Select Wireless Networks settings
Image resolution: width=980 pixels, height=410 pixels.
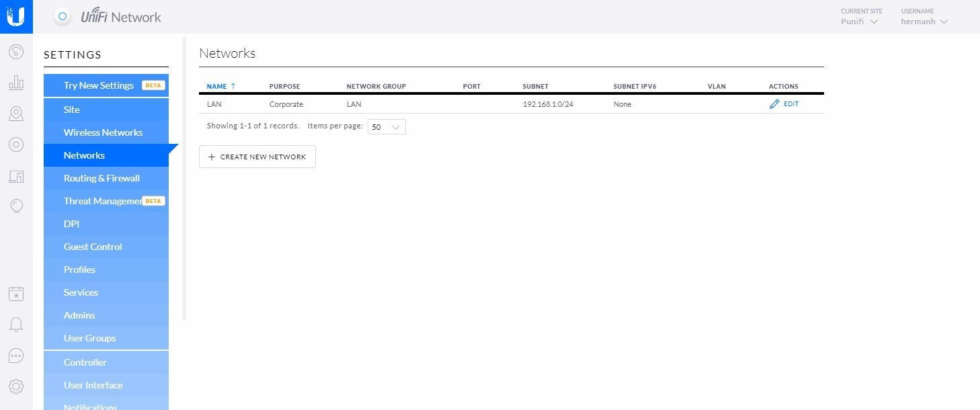[106, 132]
